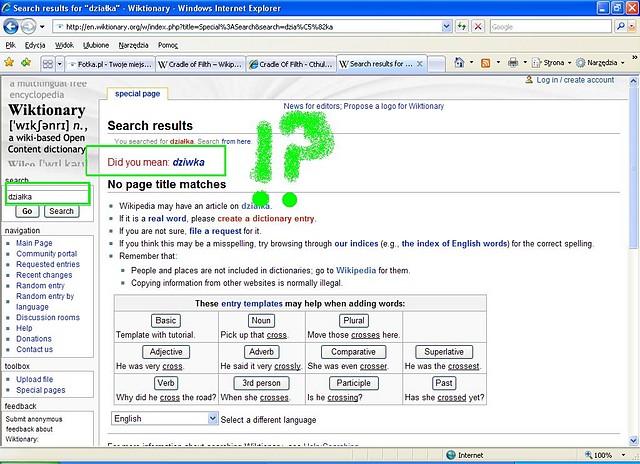Open the English language dropdown

click(x=164, y=419)
